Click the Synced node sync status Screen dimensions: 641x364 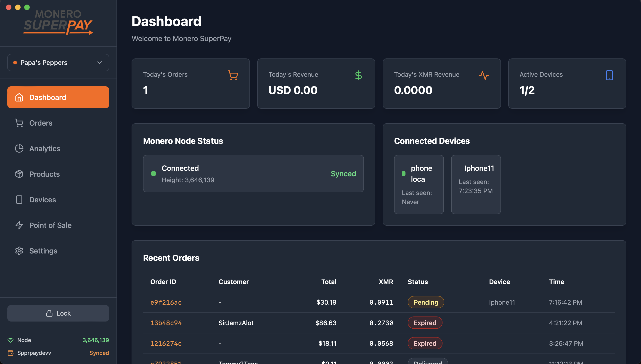pos(343,174)
